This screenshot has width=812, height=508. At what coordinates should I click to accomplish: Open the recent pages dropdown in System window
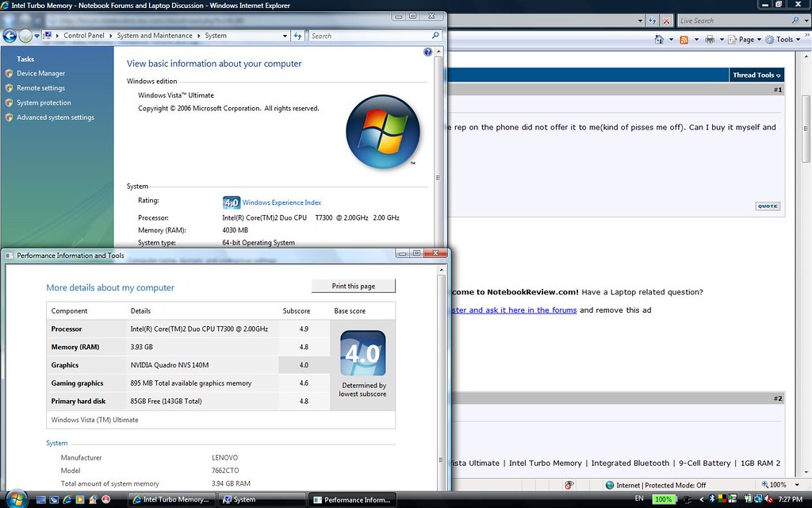[36, 37]
